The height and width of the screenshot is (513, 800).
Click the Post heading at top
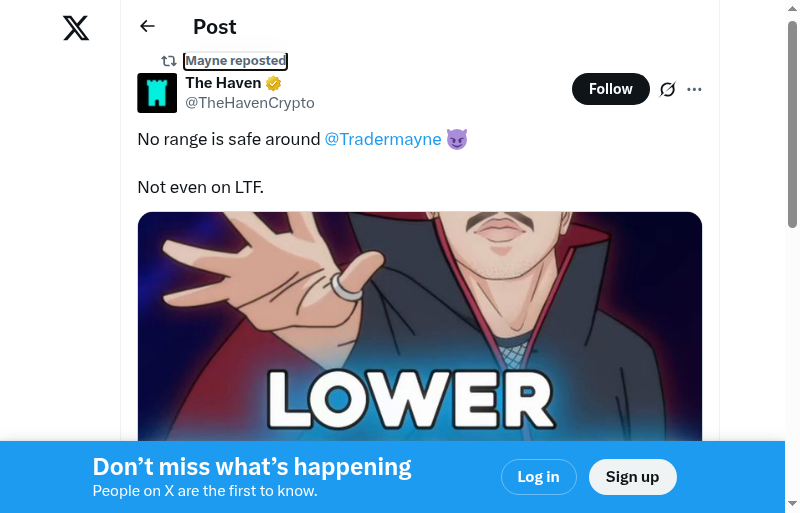[x=215, y=27]
